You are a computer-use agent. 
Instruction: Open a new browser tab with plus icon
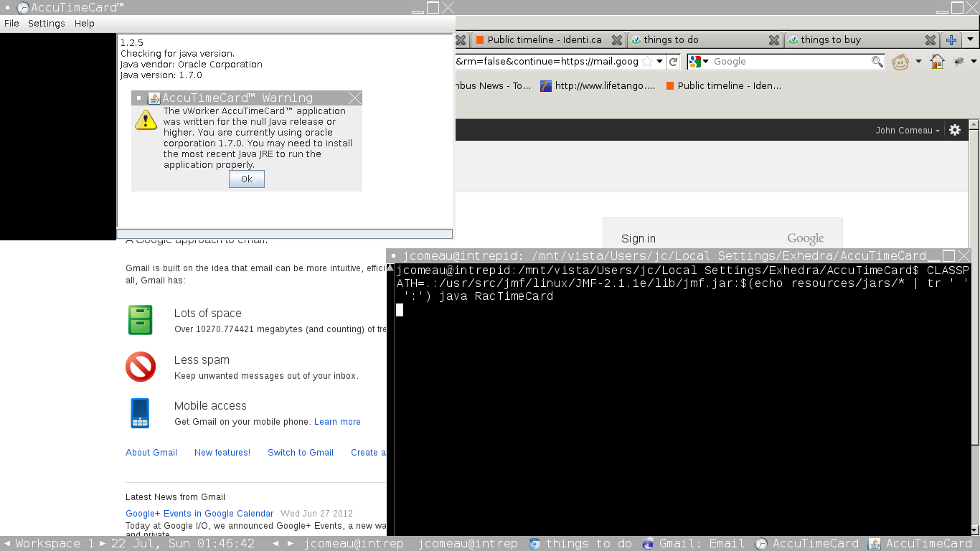(951, 40)
